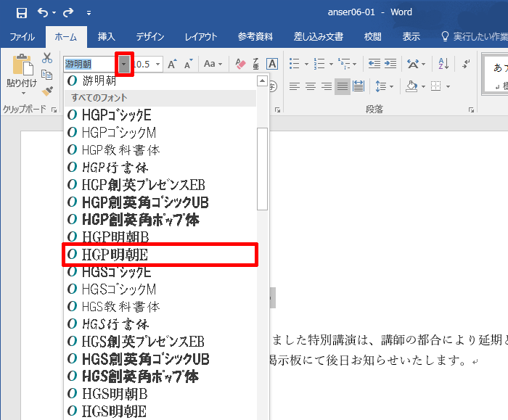Open the font size dropdown arrow
508x420 pixels.
(x=157, y=64)
